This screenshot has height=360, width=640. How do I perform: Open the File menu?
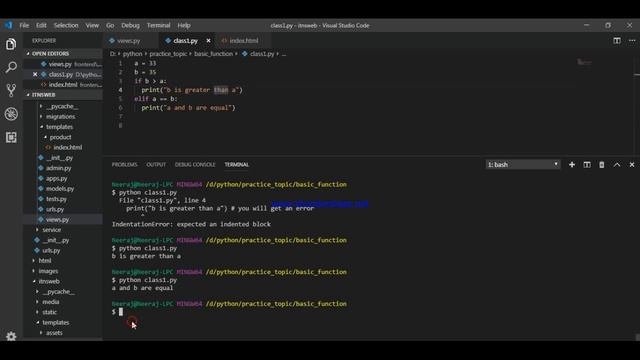(x=24, y=25)
